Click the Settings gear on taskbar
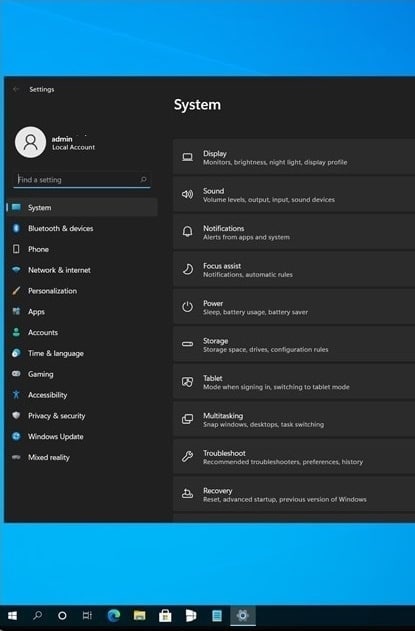415x631 pixels. pyautogui.click(x=243, y=615)
